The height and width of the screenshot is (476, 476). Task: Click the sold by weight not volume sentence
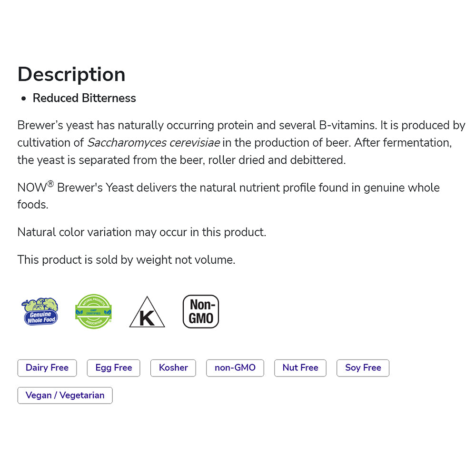point(126,260)
